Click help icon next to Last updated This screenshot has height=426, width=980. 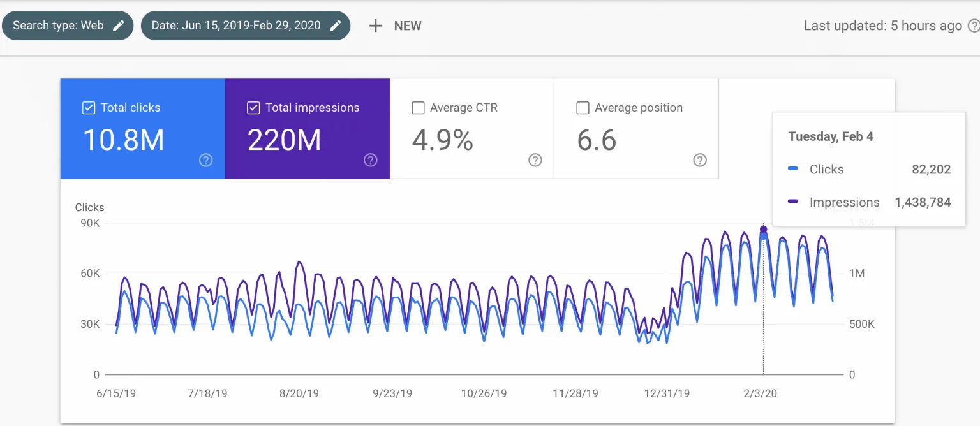tap(974, 26)
